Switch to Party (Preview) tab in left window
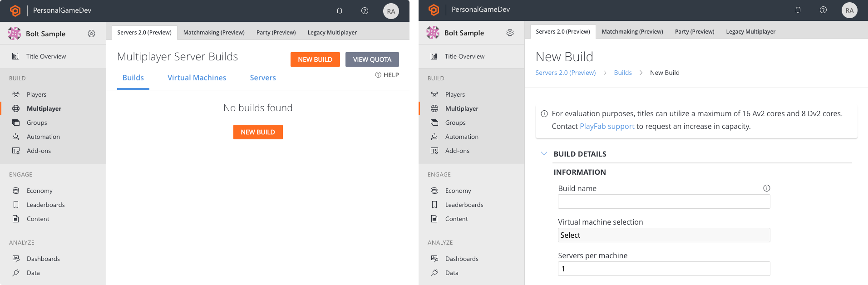868x285 pixels. [276, 33]
